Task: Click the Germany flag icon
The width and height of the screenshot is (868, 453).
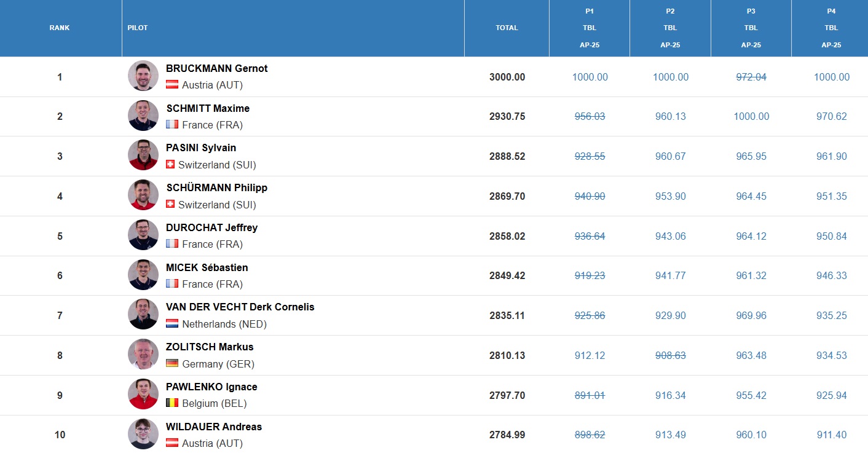Action: (x=172, y=364)
